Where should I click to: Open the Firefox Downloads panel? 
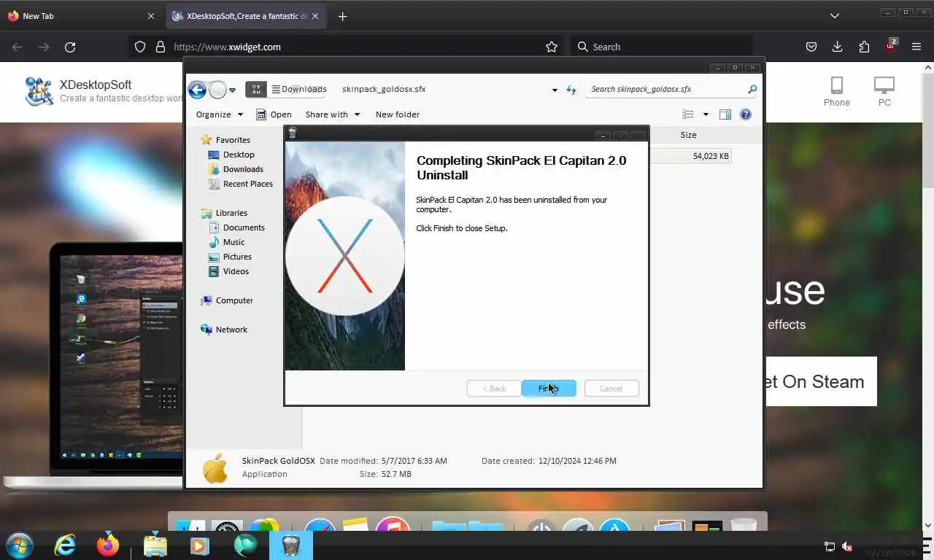(838, 47)
